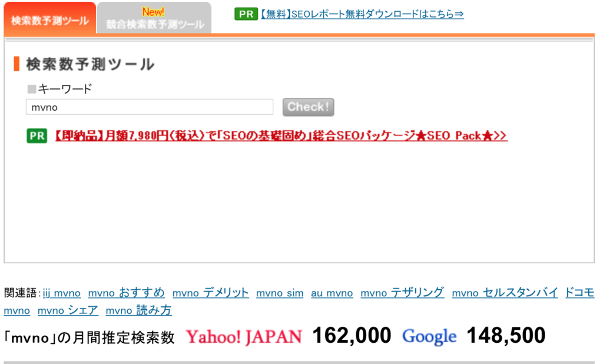Open the free SEO report download link
This screenshot has height=364, width=603.
(362, 14)
